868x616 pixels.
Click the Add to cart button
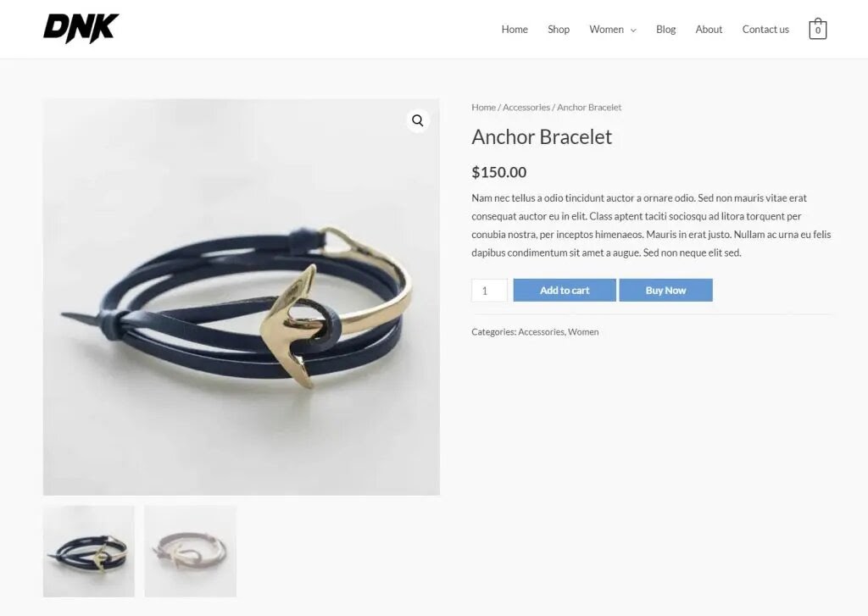tap(564, 290)
